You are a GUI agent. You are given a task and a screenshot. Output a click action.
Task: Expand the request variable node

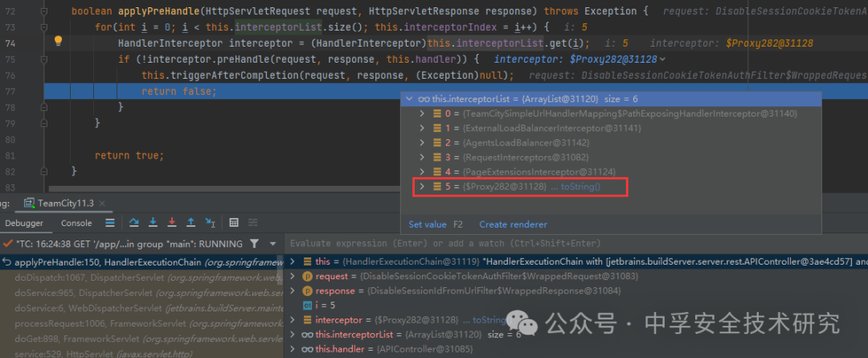pyautogui.click(x=293, y=276)
